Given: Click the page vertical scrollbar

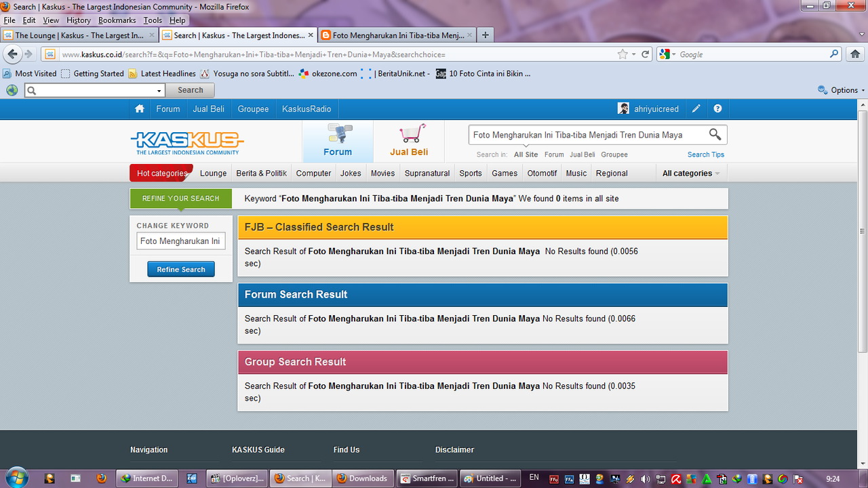Looking at the screenshot, I should pos(863,231).
